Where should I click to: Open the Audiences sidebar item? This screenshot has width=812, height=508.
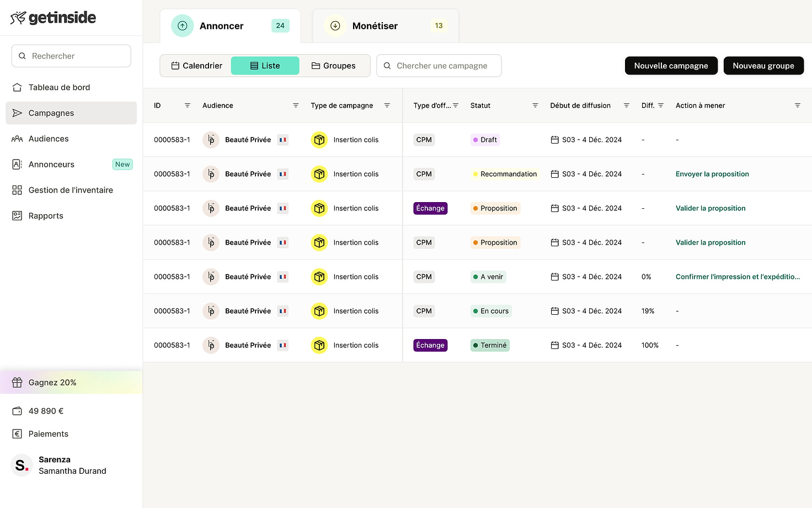click(71, 139)
